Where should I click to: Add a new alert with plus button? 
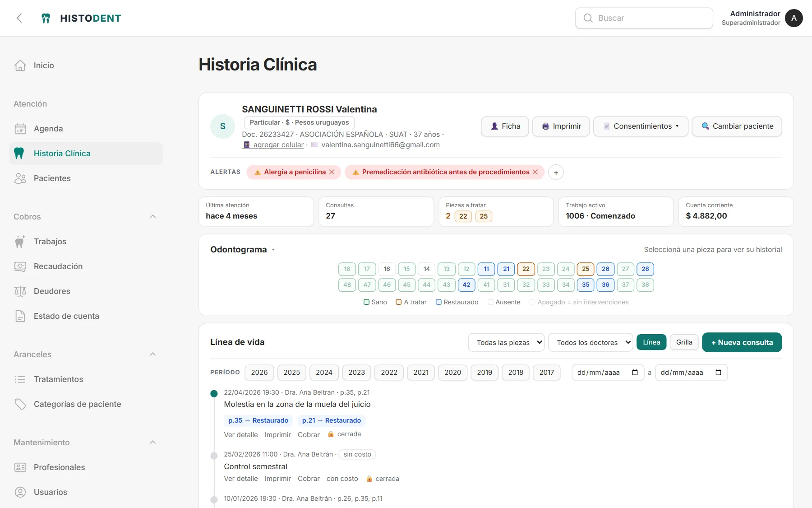556,172
